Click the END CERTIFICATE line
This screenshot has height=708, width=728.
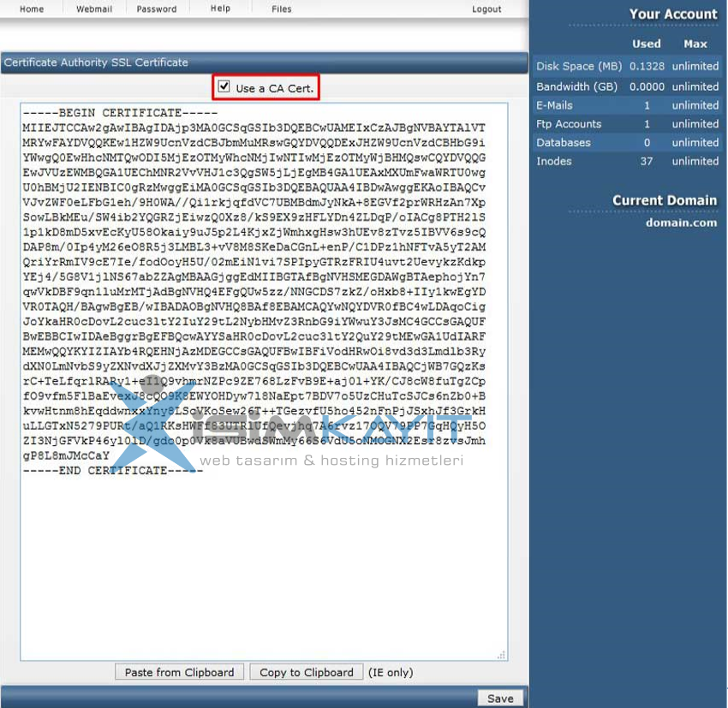click(x=113, y=471)
